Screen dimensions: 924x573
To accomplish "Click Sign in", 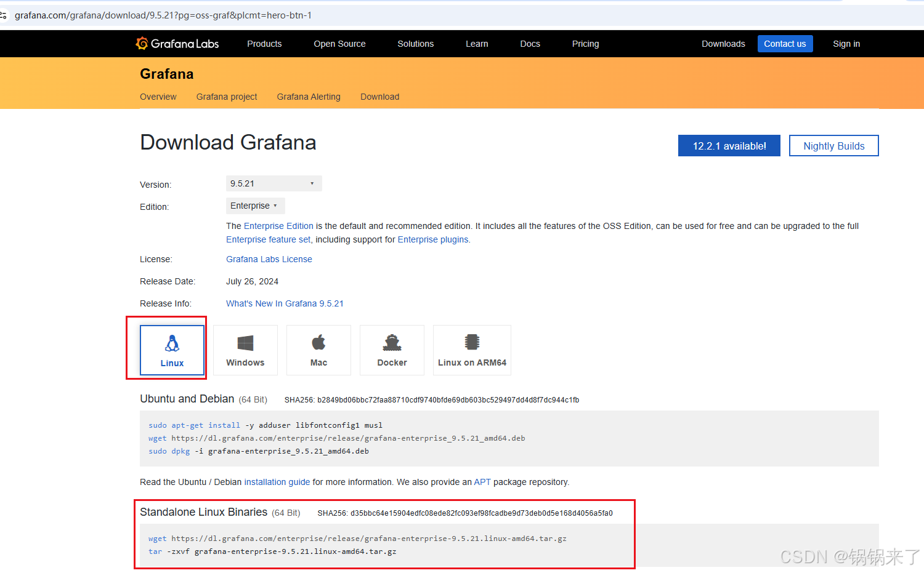I will [846, 44].
